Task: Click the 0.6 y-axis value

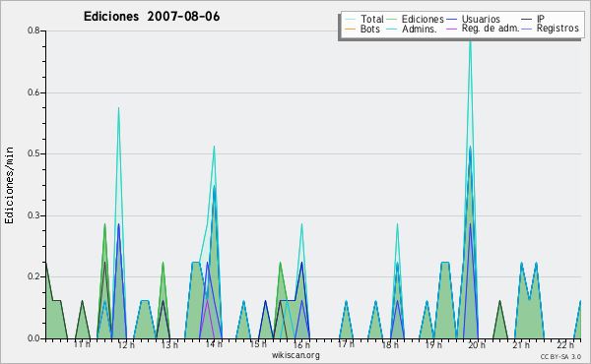Action: pos(33,92)
